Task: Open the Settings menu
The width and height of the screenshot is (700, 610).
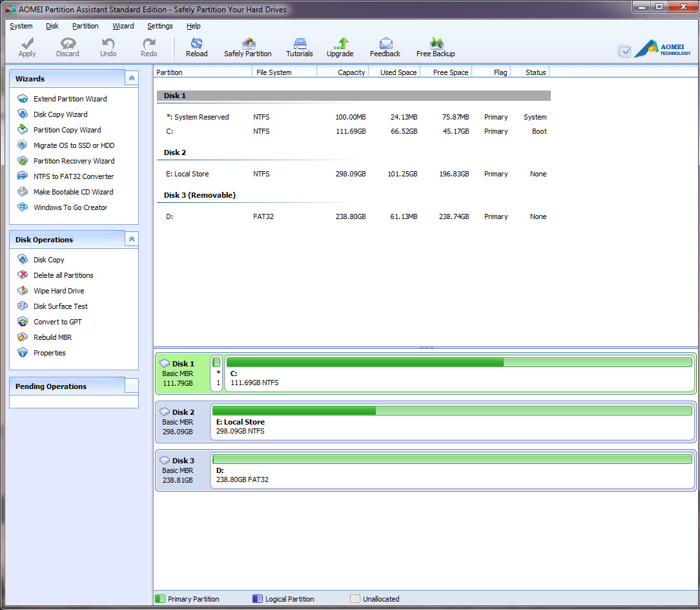Action: coord(160,26)
